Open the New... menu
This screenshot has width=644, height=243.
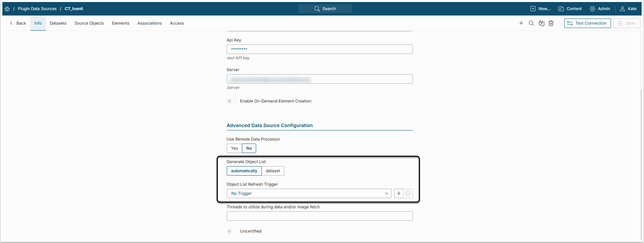[x=540, y=9]
